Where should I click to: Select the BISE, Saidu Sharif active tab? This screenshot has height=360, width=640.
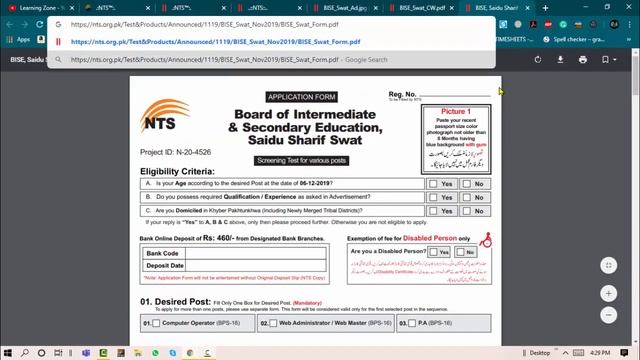[496, 8]
